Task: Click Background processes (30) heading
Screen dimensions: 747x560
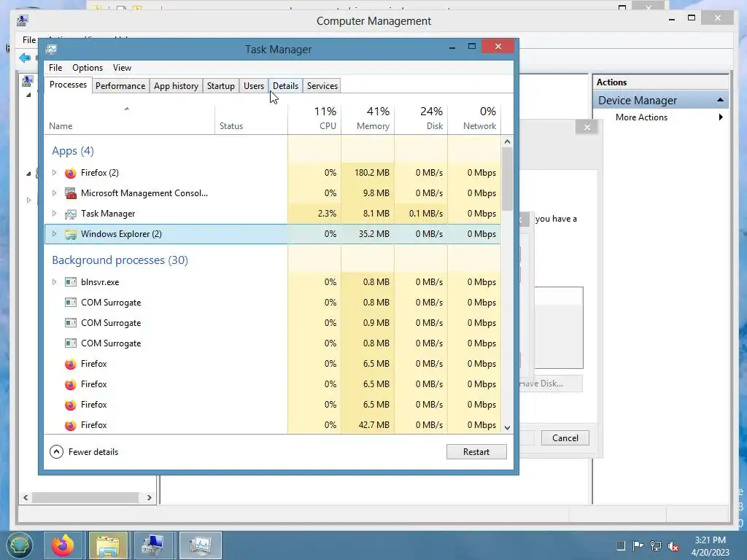Action: click(120, 260)
